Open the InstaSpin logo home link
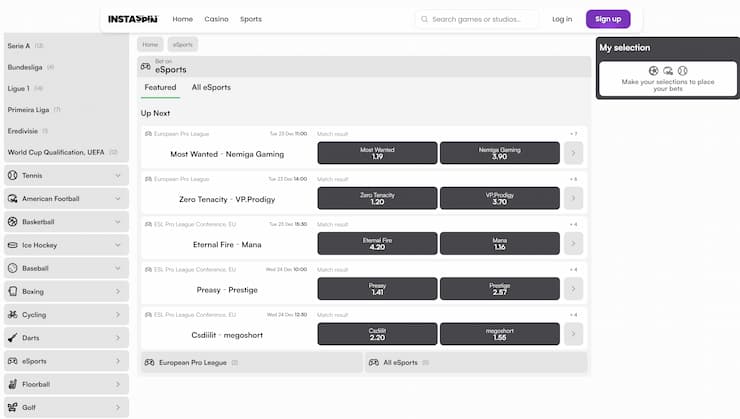The image size is (740, 419). point(133,19)
